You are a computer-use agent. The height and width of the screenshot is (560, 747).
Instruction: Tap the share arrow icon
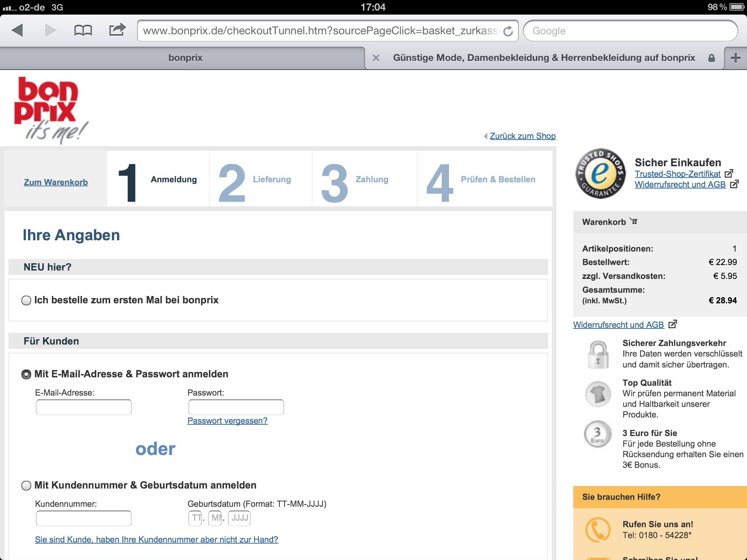[x=117, y=30]
